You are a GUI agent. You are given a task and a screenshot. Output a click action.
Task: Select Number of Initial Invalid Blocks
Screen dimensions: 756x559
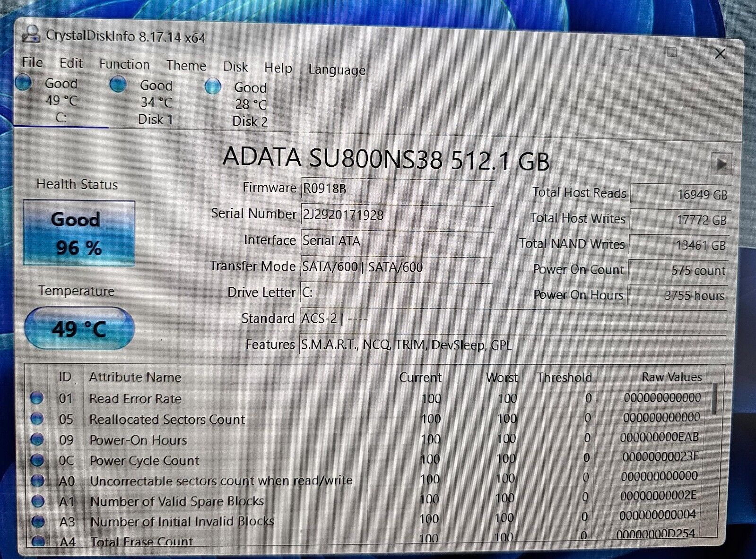click(182, 521)
